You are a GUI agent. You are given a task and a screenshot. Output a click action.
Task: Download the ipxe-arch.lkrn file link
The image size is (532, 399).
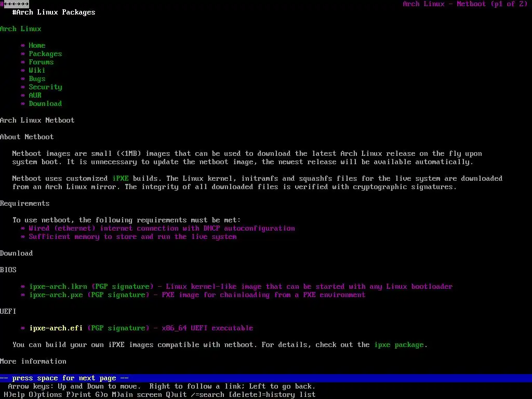[58, 286]
